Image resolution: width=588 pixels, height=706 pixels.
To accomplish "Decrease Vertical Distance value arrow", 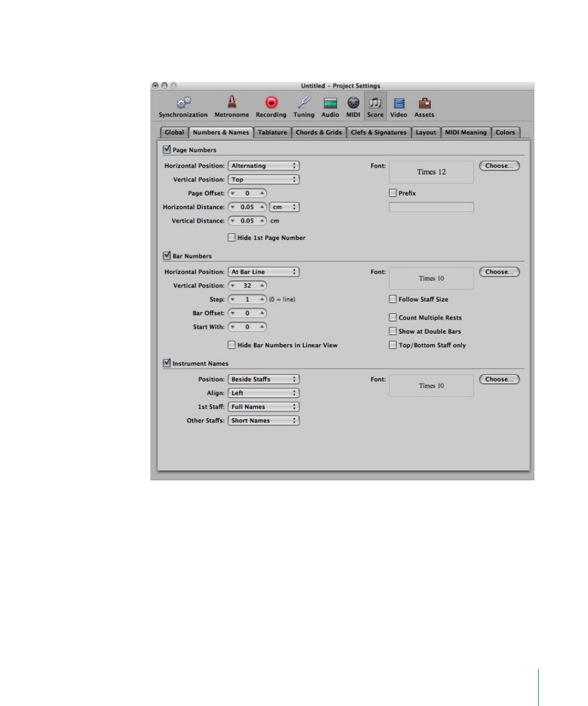I will point(233,221).
